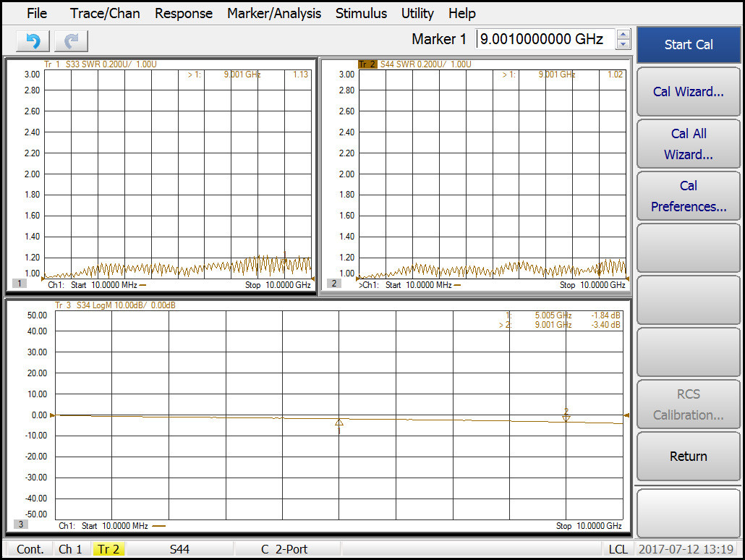Open the Marker/Analysis menu
The image size is (745, 560).
273,13
